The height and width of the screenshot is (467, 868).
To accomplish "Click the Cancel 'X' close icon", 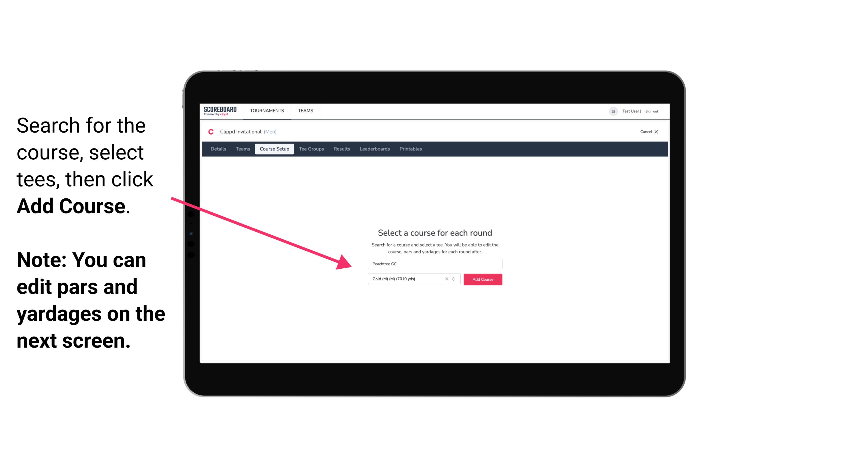I will 658,132.
